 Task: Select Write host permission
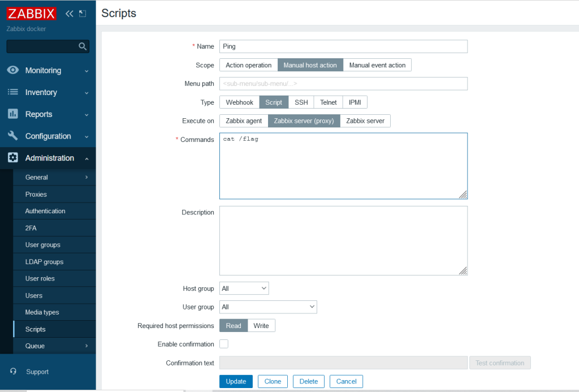(x=261, y=326)
